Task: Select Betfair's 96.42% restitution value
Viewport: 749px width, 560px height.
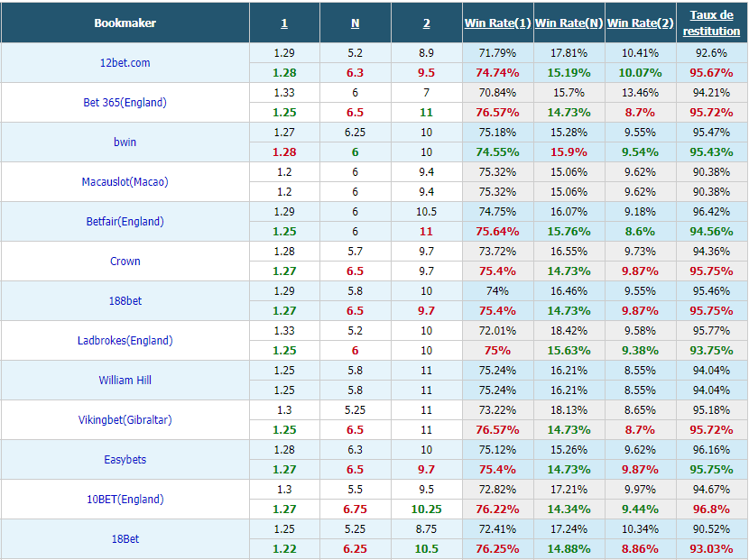Action: point(711,212)
